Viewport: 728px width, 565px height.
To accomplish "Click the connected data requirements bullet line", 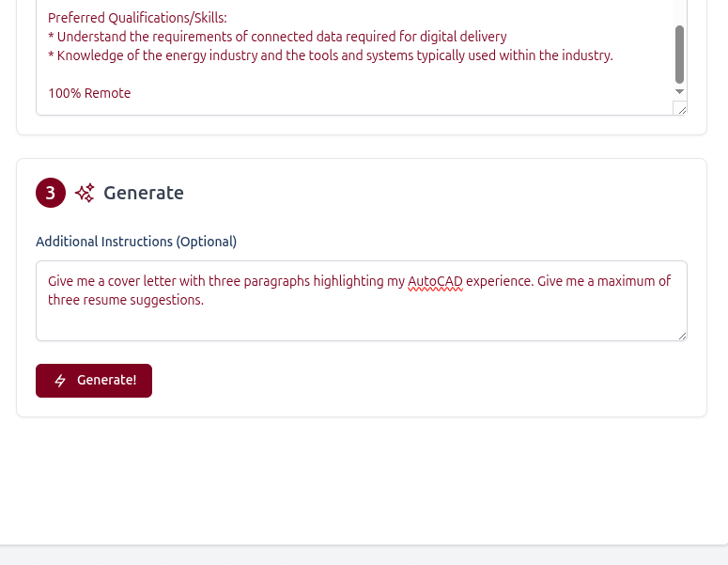I will [277, 37].
